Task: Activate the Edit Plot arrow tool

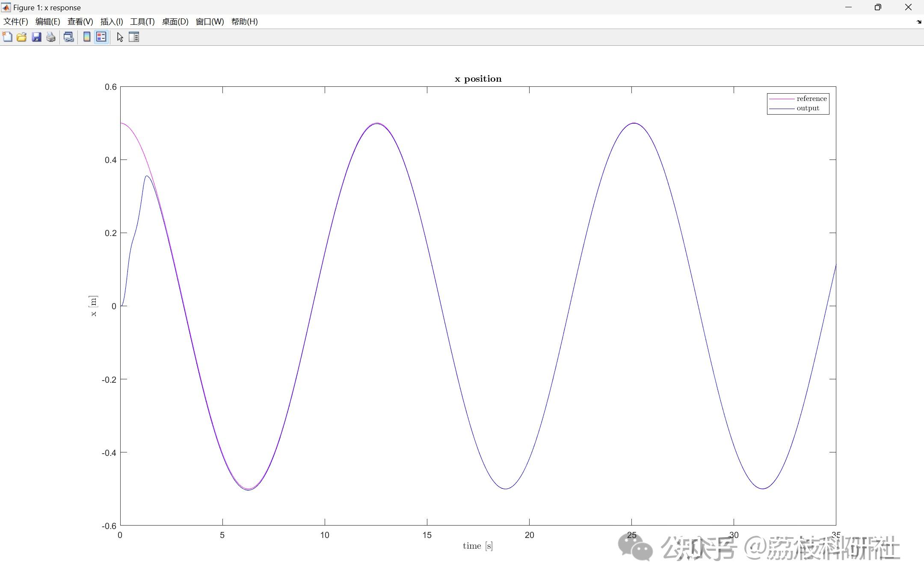Action: pyautogui.click(x=120, y=37)
